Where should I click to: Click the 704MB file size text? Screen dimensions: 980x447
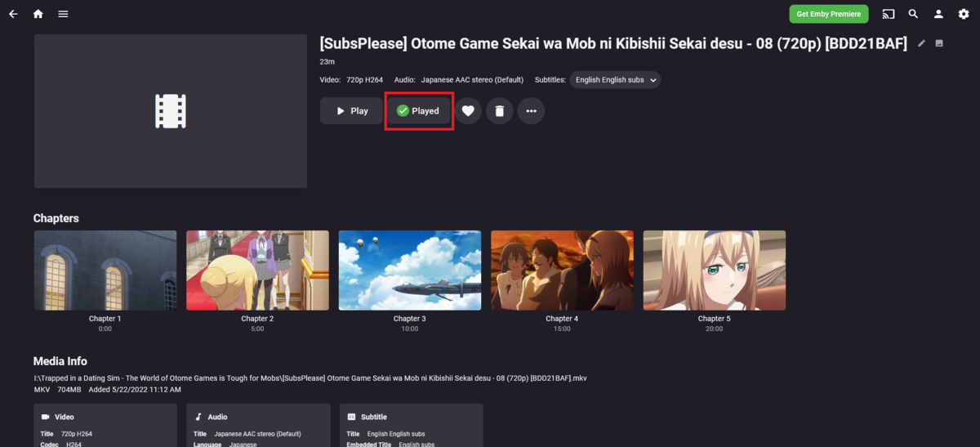69,390
